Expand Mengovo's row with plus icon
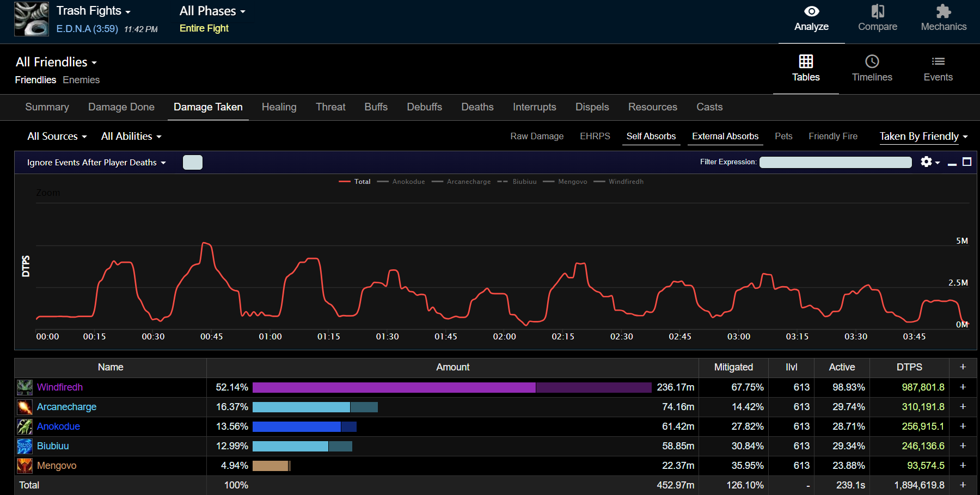Viewport: 980px width, 495px height. [x=963, y=466]
